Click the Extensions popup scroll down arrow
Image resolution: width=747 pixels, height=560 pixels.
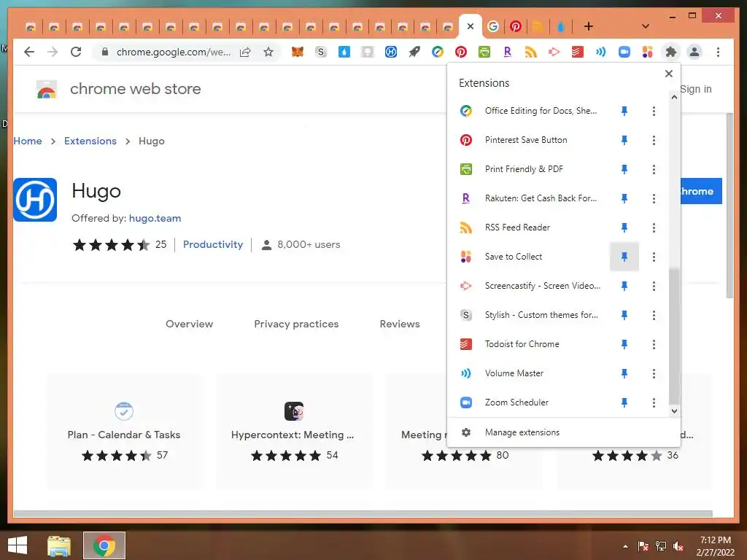point(674,411)
